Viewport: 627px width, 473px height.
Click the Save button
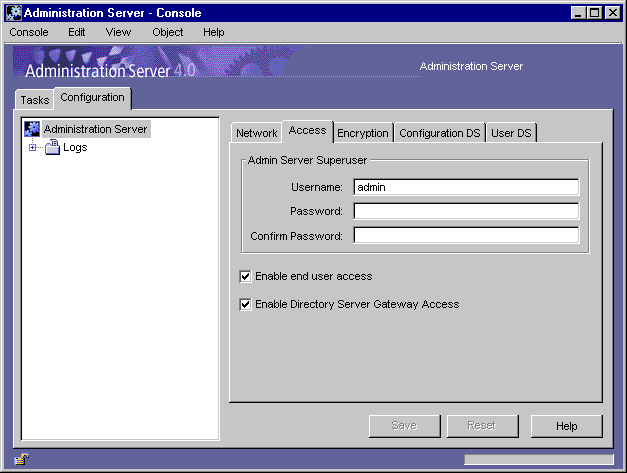point(404,426)
